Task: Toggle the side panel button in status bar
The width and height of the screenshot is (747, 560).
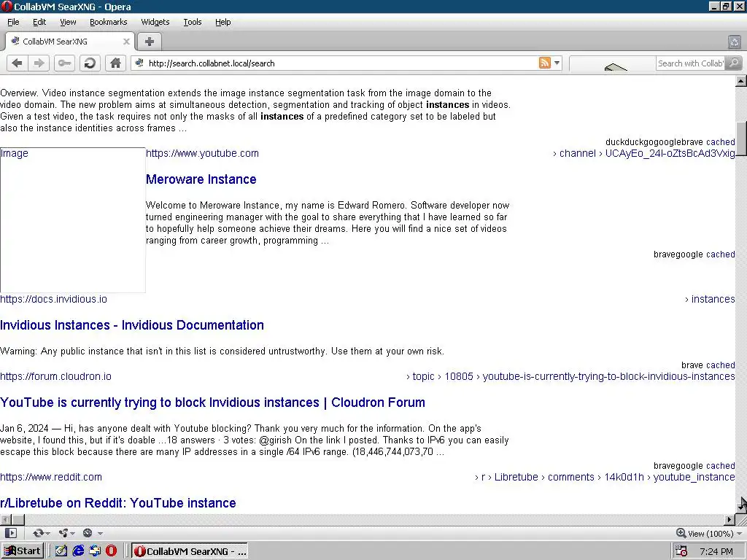Action: pos(10,533)
